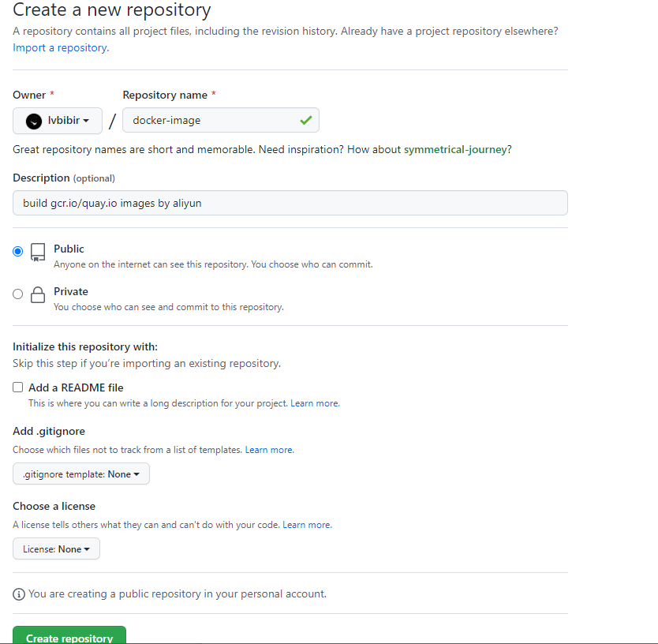The image size is (658, 644).
Task: Select the Public radio button
Action: pos(18,252)
